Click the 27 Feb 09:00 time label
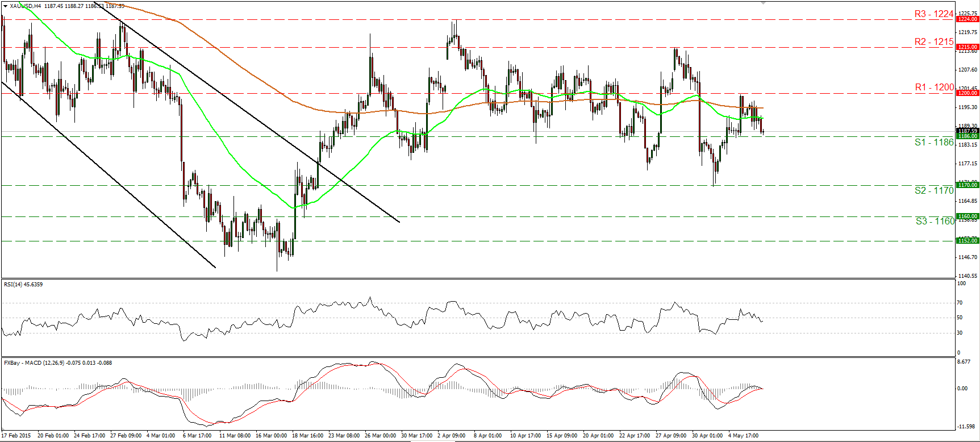 pyautogui.click(x=126, y=436)
